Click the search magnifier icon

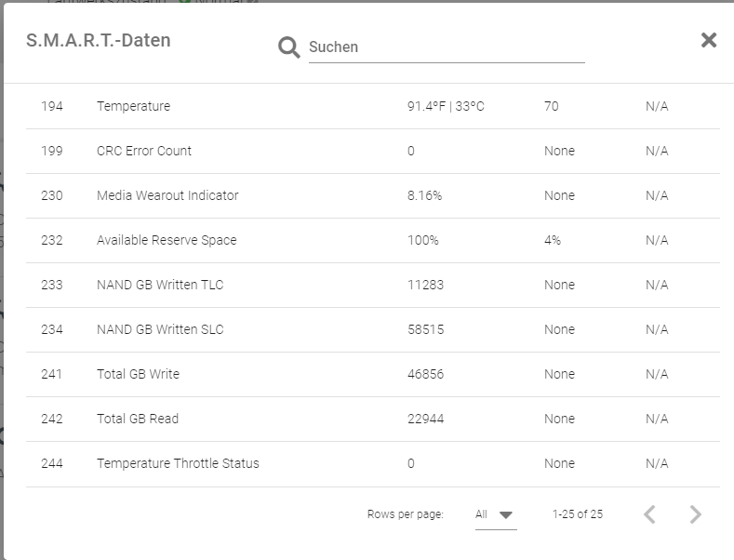pyautogui.click(x=289, y=47)
